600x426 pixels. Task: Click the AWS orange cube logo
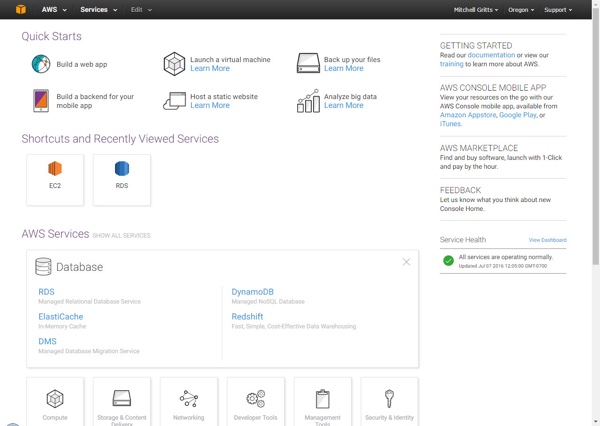tap(21, 9)
